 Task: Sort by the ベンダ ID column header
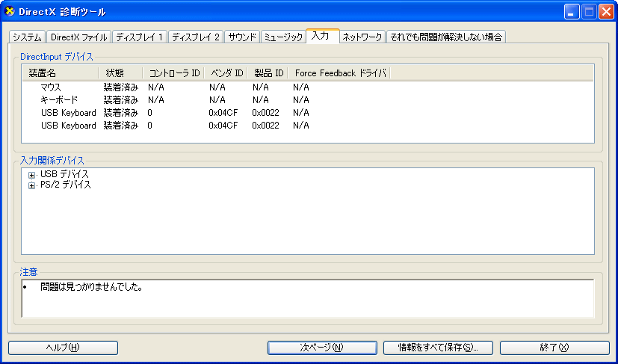pos(226,73)
